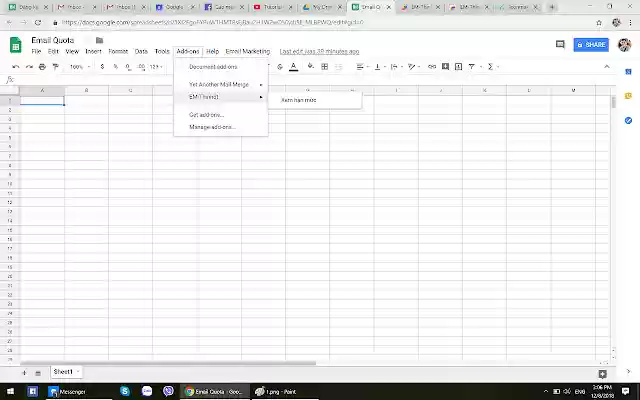This screenshot has height=400, width=640.
Task: Add a new sheet with plus icon
Action: [24, 373]
